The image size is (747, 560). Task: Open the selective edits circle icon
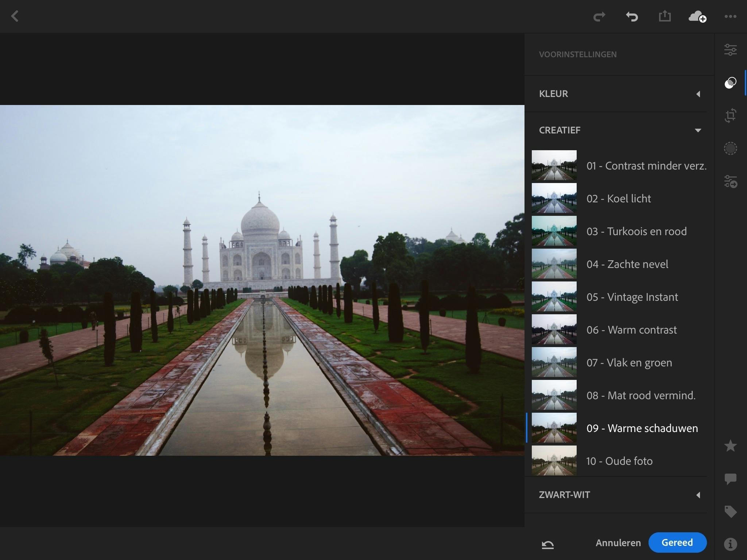click(730, 148)
